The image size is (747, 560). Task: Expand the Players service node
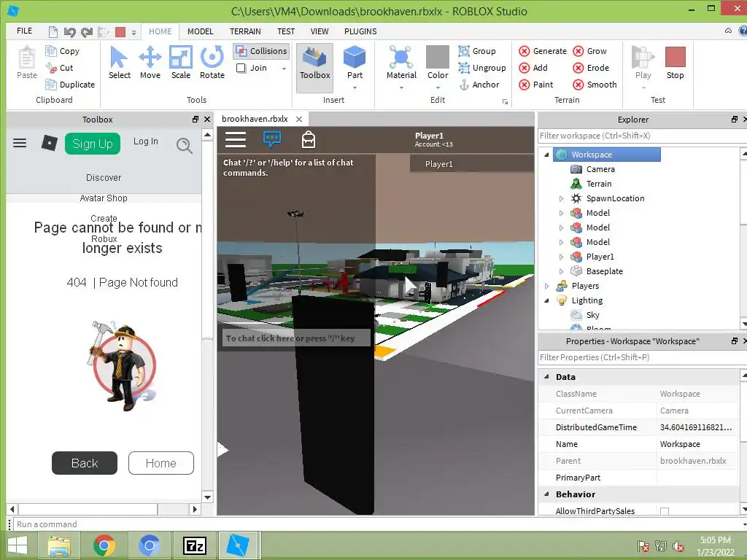tap(546, 286)
